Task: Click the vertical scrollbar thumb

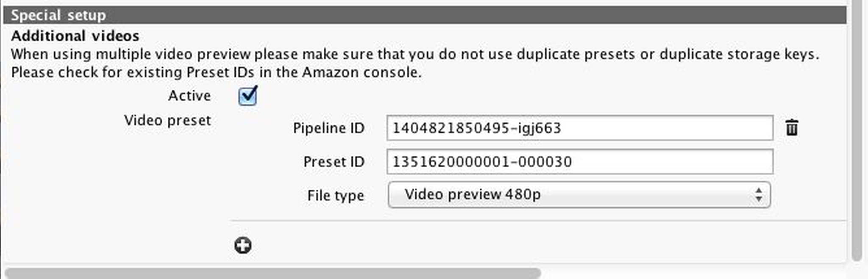Action: (857, 127)
